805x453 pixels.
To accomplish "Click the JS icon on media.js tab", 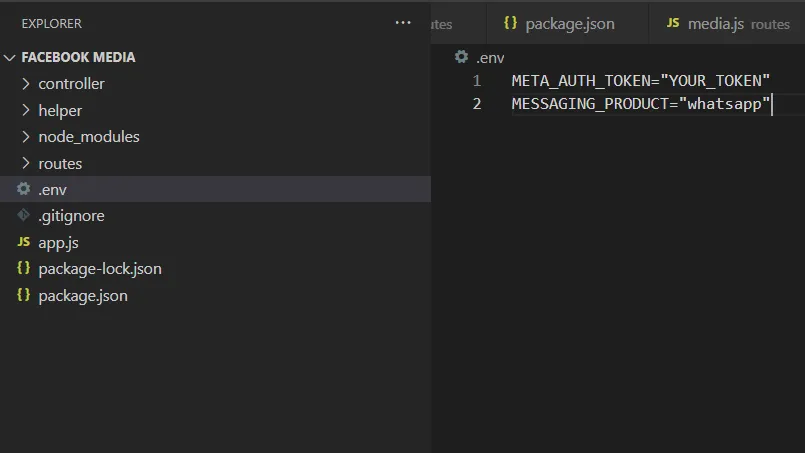I will (x=673, y=23).
